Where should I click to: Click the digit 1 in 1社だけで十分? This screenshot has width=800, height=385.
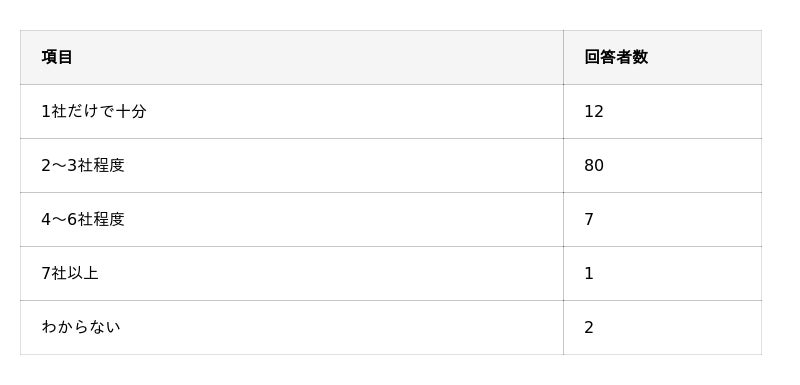[46, 111]
